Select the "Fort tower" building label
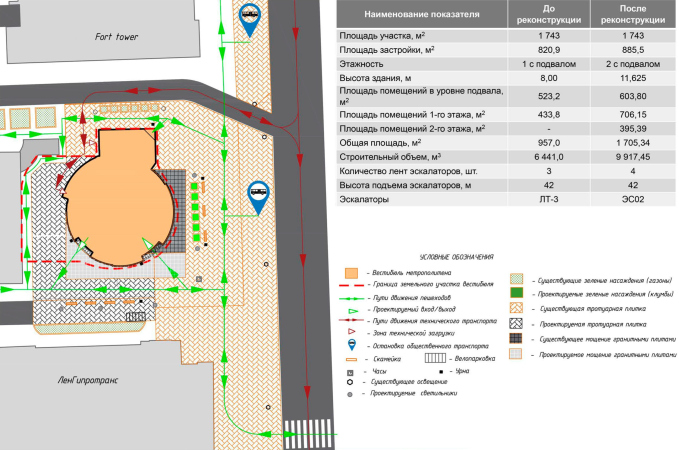This screenshot has height=450, width=679. [116, 35]
